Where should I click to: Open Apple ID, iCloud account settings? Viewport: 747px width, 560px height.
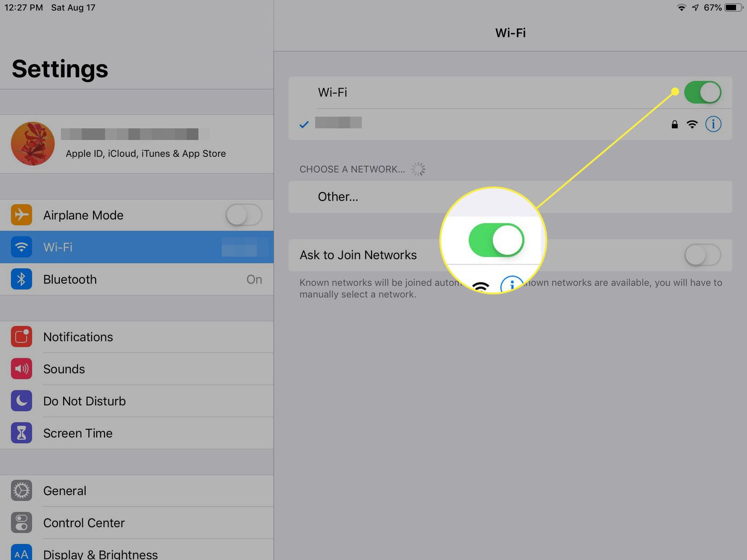tap(144, 144)
